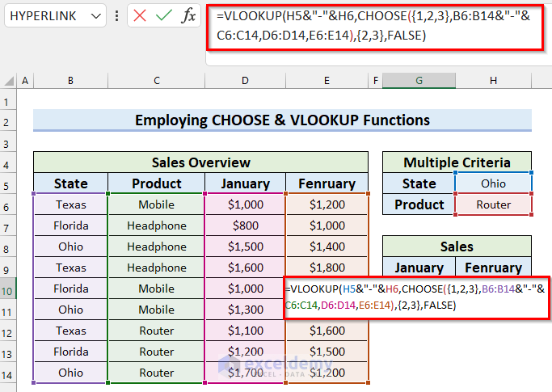Select column B header

click(x=70, y=81)
